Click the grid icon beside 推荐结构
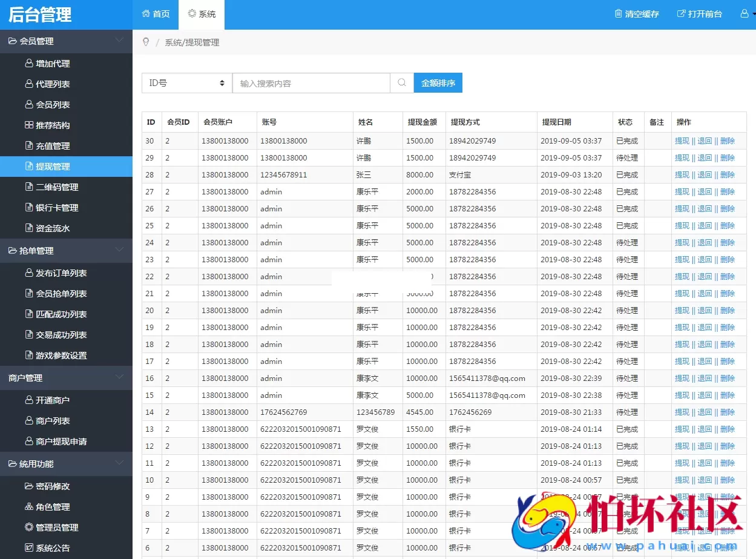Viewport: 756px width, 559px height. (29, 125)
